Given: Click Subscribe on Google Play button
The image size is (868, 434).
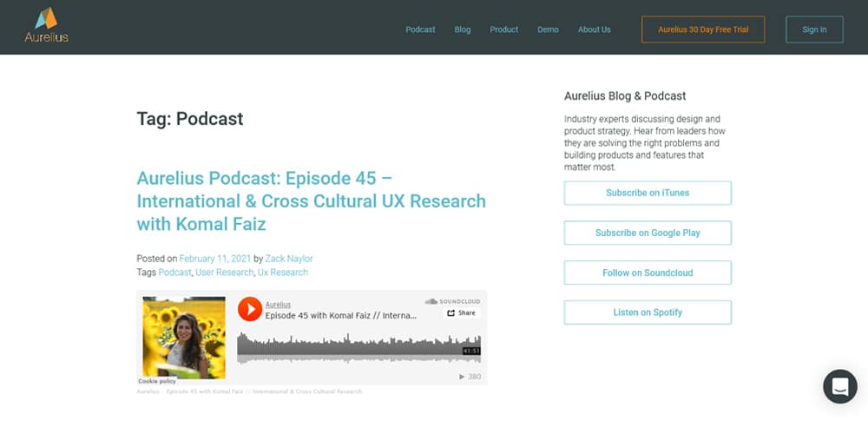Looking at the screenshot, I should click(x=648, y=233).
